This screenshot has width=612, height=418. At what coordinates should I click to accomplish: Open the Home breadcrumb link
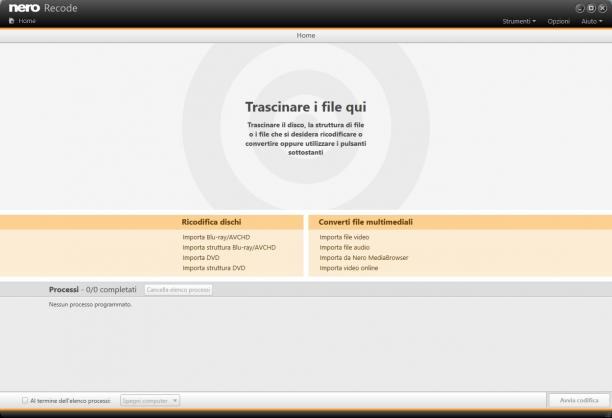tap(27, 21)
